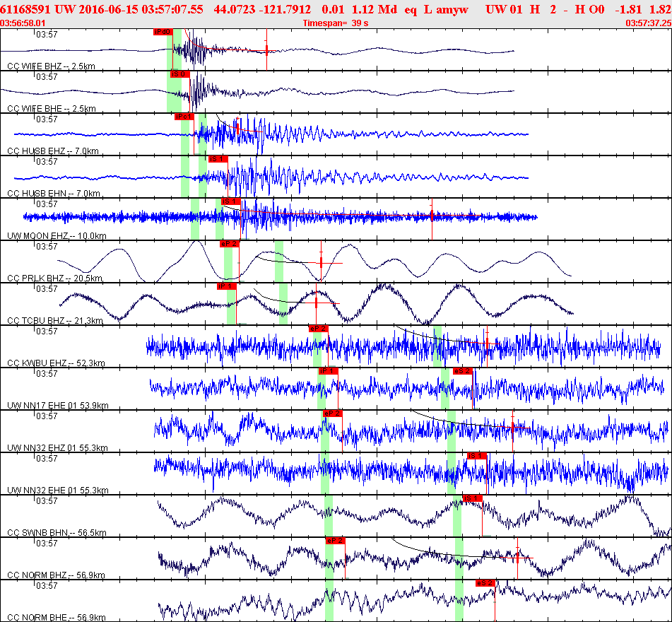
Task: Select the iS 1 flag on NN32 EHE
Action: [x=477, y=456]
